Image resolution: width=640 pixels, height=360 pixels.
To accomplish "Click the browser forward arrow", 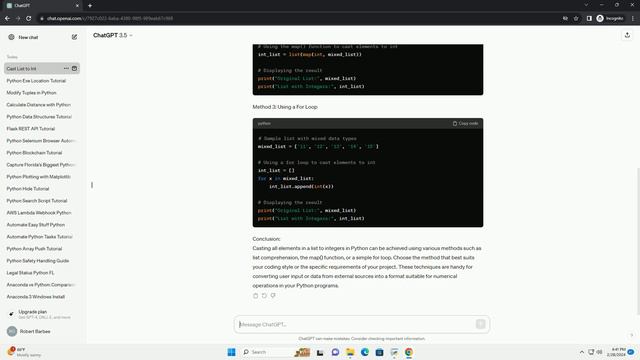I will click(18, 18).
